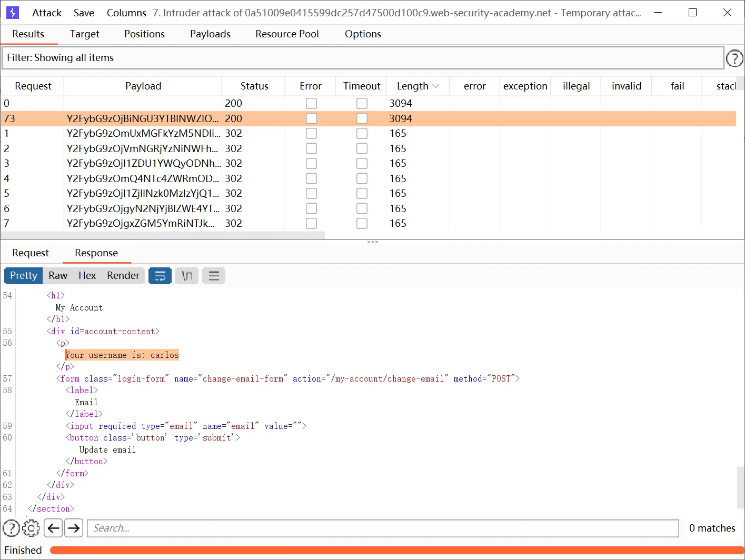Open the Attack menu
Image resolution: width=745 pixels, height=560 pixels.
tap(47, 13)
